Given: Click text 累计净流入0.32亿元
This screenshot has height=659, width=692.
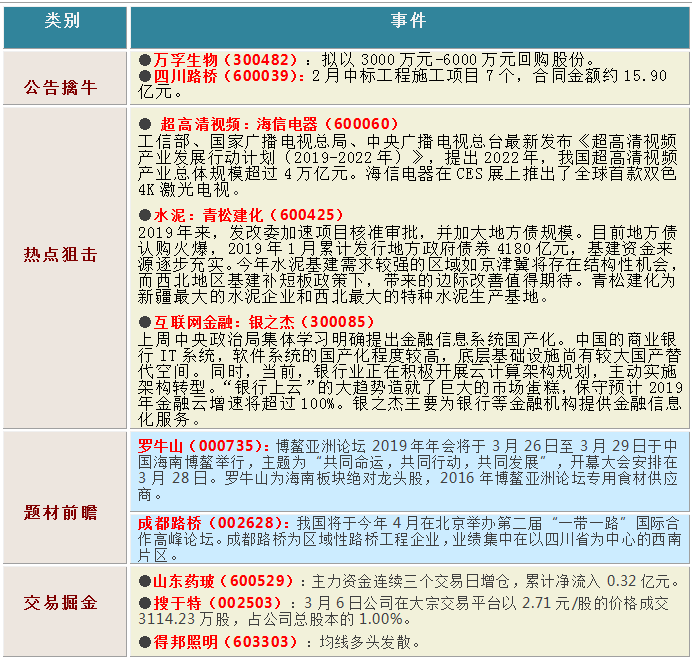Looking at the screenshot, I should [x=598, y=581].
